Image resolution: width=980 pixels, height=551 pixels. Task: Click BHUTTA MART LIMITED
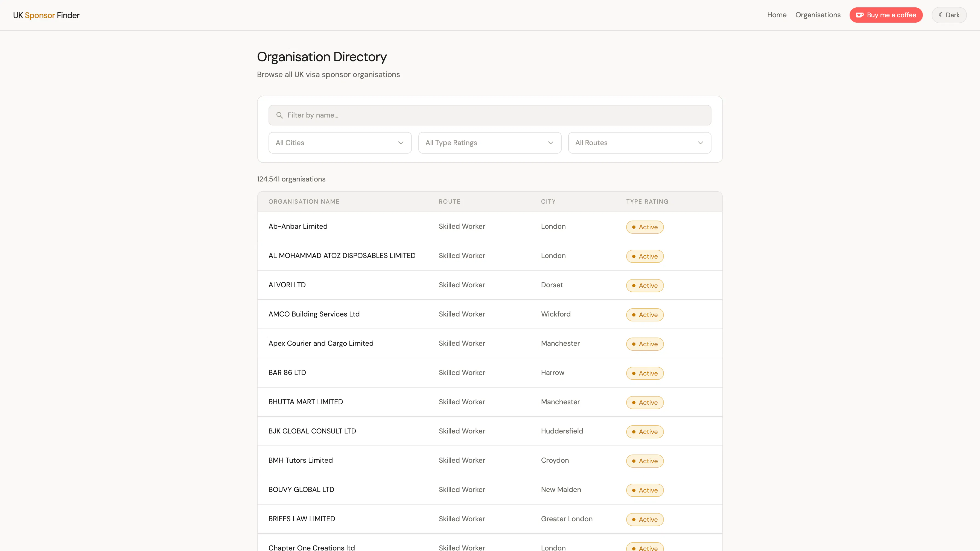(x=490, y=402)
